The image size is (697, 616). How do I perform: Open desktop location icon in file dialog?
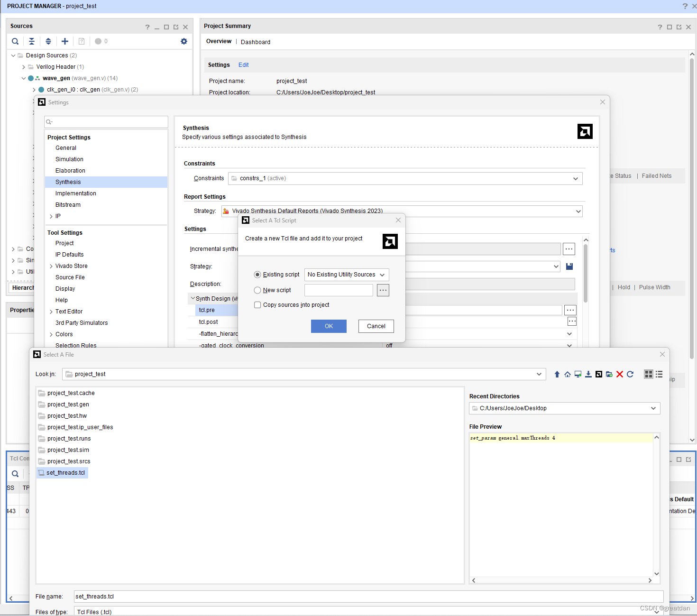[x=578, y=374]
